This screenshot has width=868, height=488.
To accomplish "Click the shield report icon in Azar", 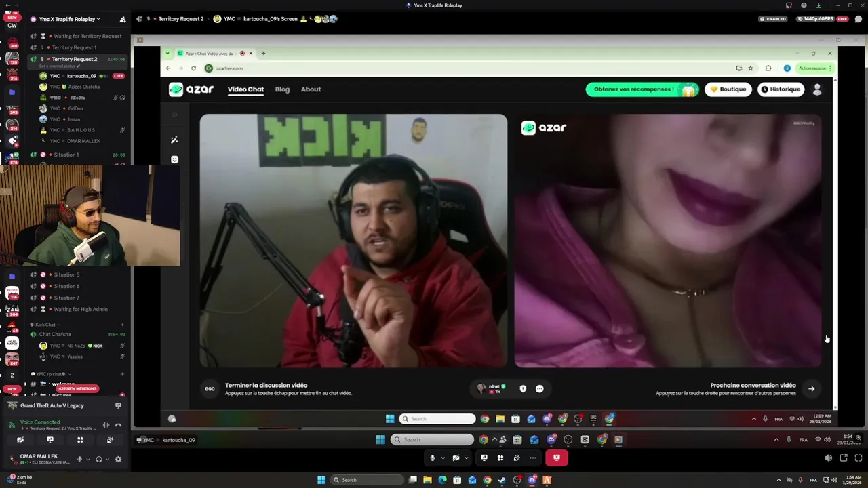I will [x=523, y=388].
